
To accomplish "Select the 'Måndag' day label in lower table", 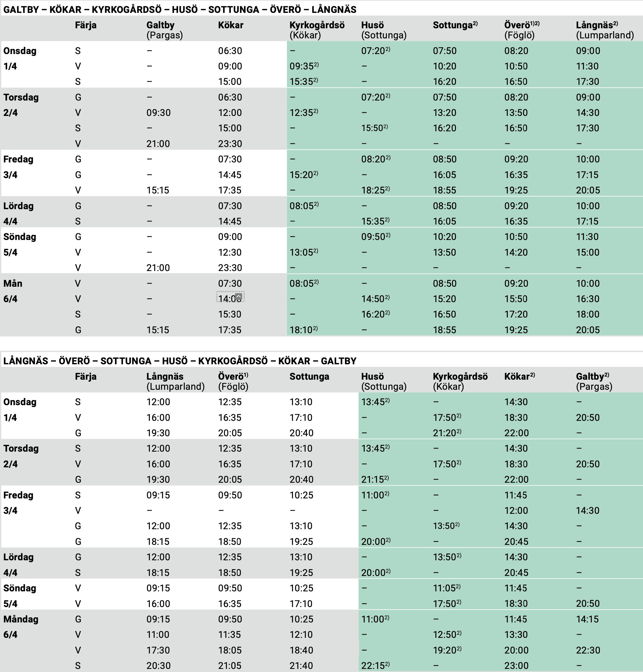I will [20, 619].
